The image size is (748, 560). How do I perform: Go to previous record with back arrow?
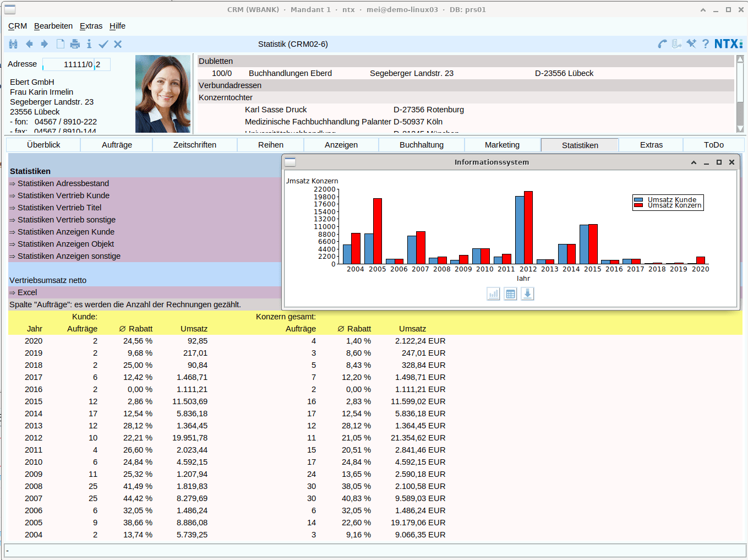(29, 44)
